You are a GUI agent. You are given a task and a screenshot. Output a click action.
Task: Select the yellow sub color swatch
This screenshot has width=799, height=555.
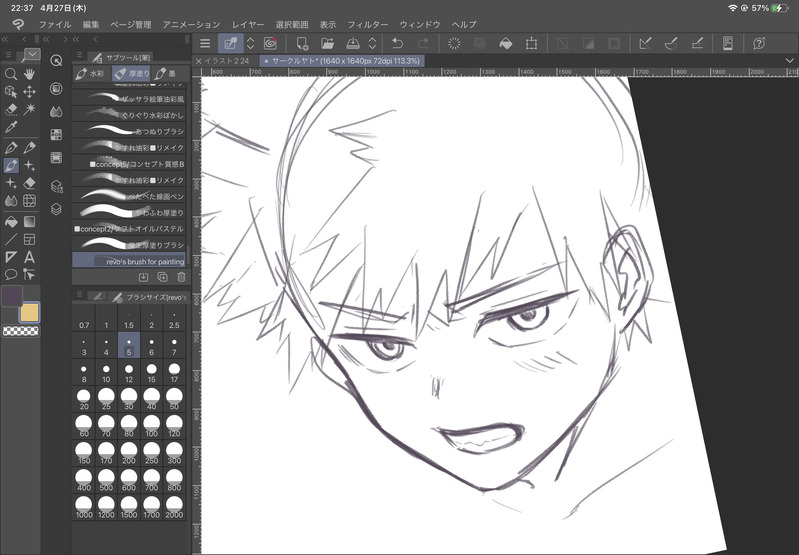pyautogui.click(x=29, y=313)
